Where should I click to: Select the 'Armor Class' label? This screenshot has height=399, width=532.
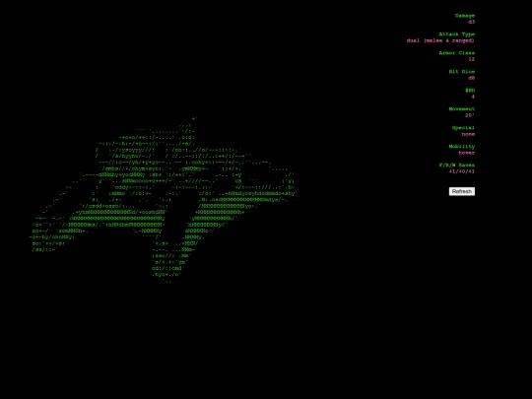[x=457, y=53]
